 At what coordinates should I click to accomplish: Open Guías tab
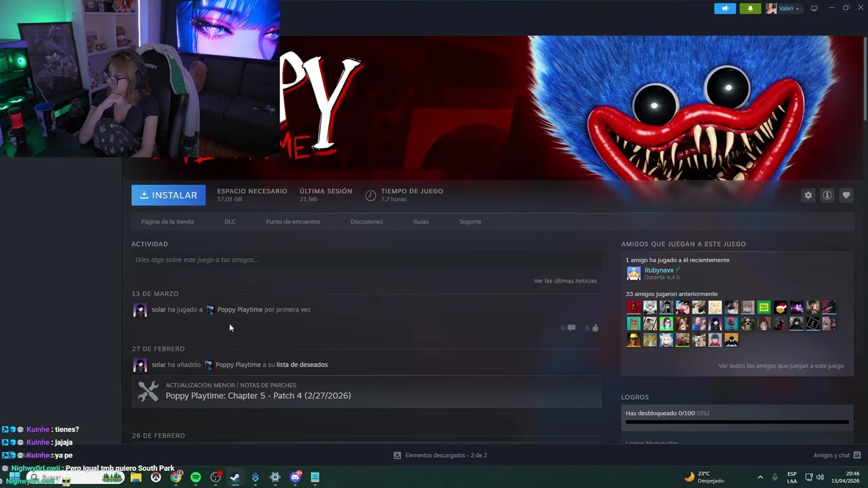(x=421, y=222)
